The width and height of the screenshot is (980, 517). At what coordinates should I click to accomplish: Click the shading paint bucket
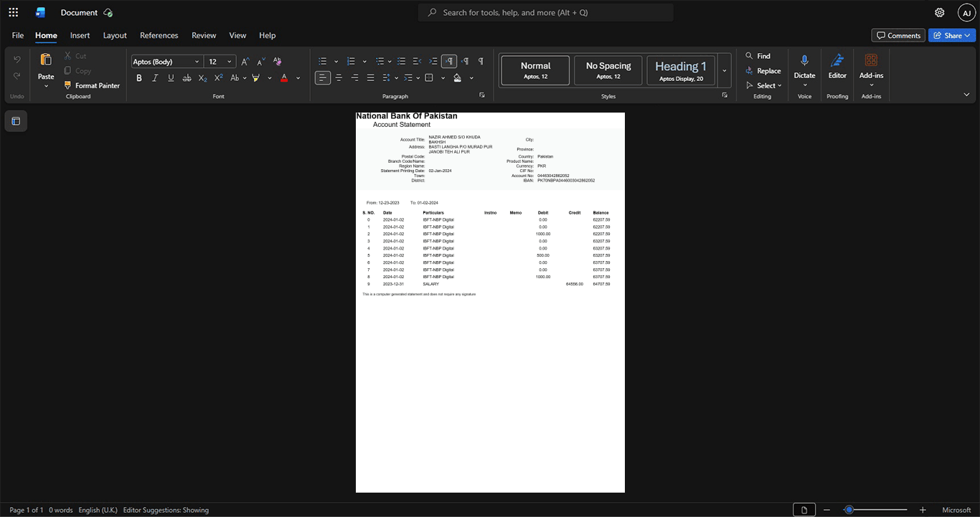[x=458, y=77]
